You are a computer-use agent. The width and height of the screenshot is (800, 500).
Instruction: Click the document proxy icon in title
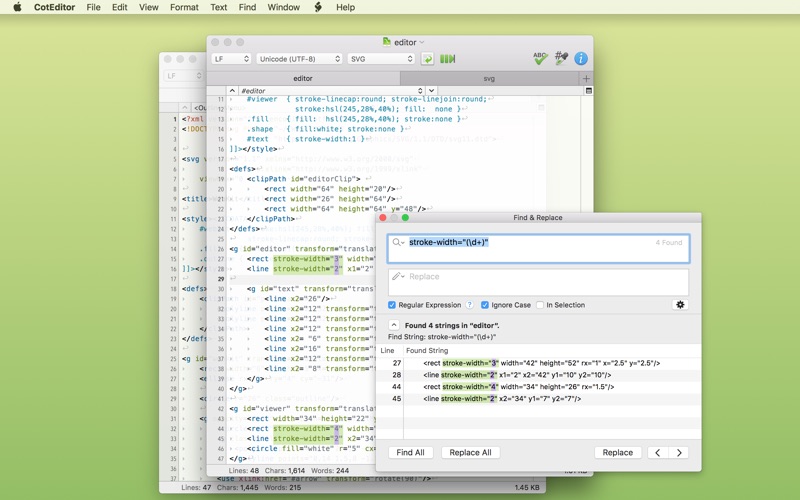[387, 42]
